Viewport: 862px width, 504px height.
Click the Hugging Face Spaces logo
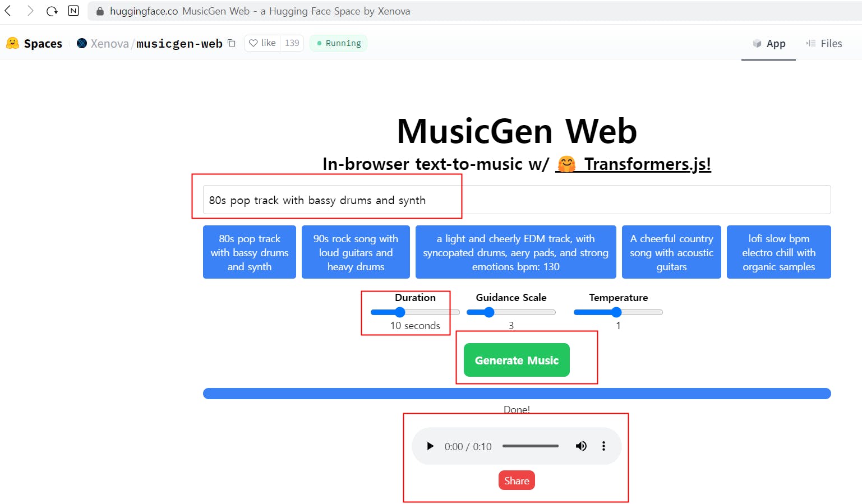(x=12, y=43)
